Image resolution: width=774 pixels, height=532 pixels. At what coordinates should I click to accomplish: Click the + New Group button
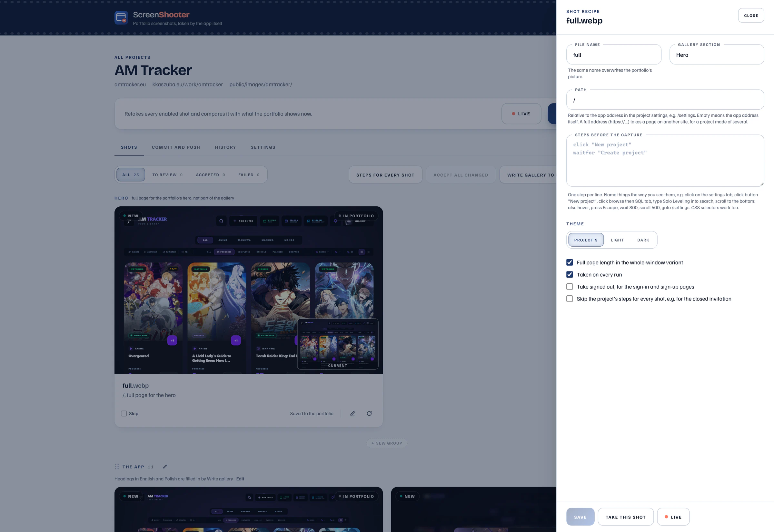[x=387, y=443]
